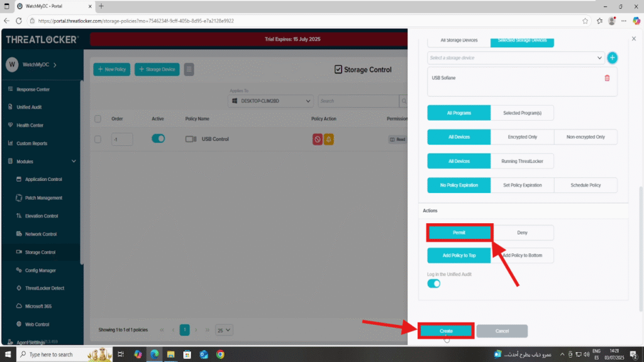Click the Create button
The height and width of the screenshot is (362, 644).
point(446,331)
